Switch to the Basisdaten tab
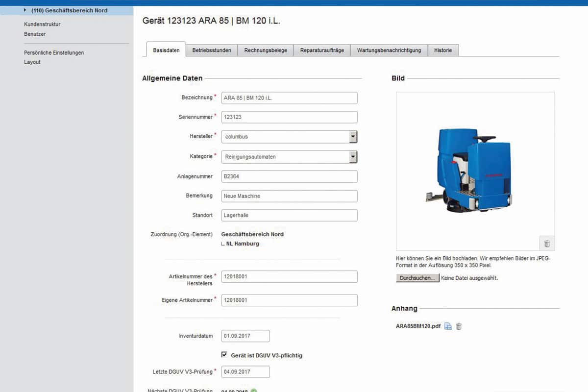 [x=166, y=50]
